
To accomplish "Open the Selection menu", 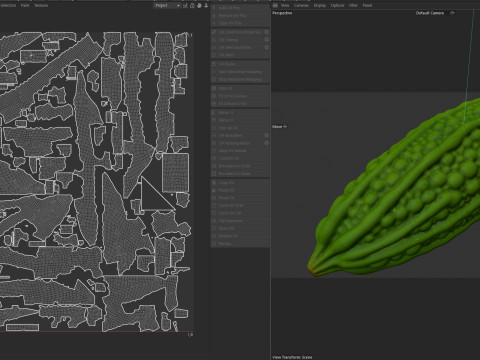I will click(8, 5).
